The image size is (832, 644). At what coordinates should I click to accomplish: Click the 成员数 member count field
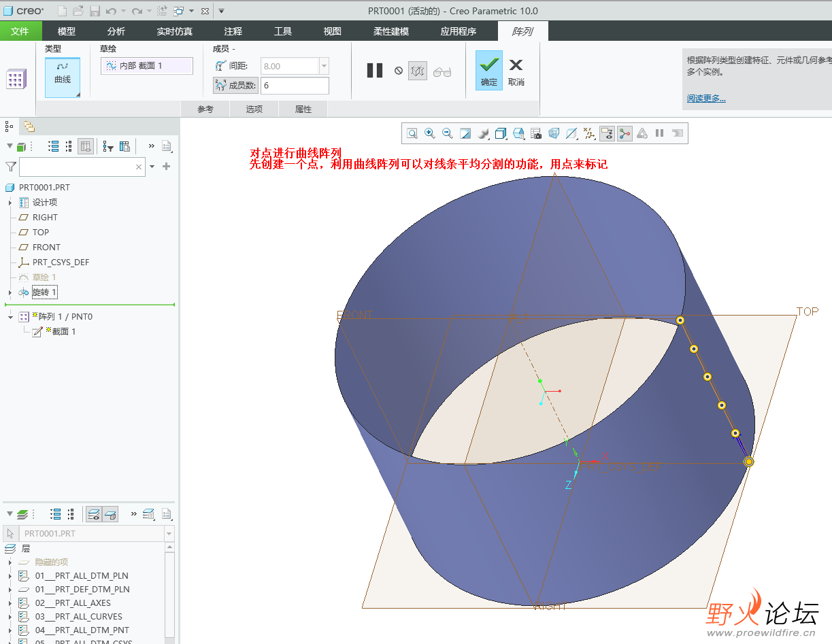[x=295, y=86]
